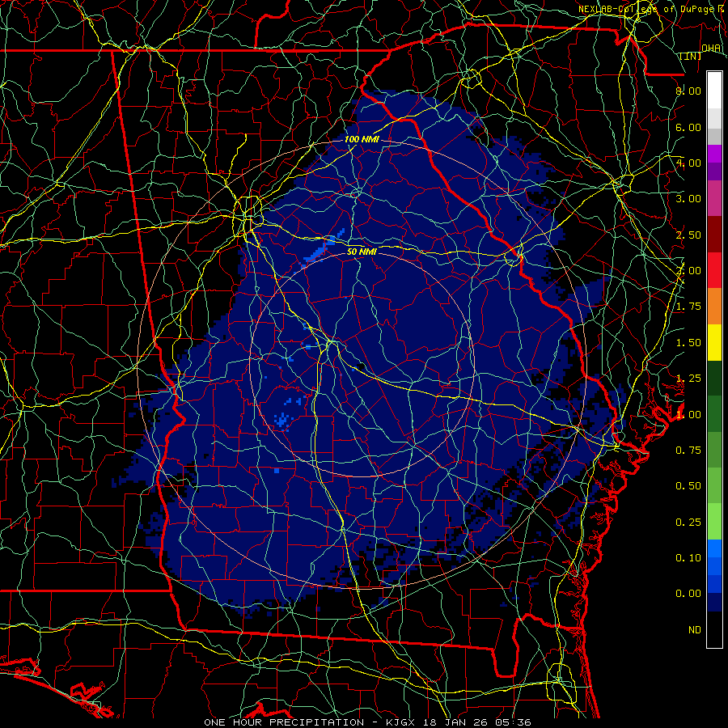Click the bright red swatch beside 2.00
Viewport: 728px width, 728px height.
(x=714, y=270)
